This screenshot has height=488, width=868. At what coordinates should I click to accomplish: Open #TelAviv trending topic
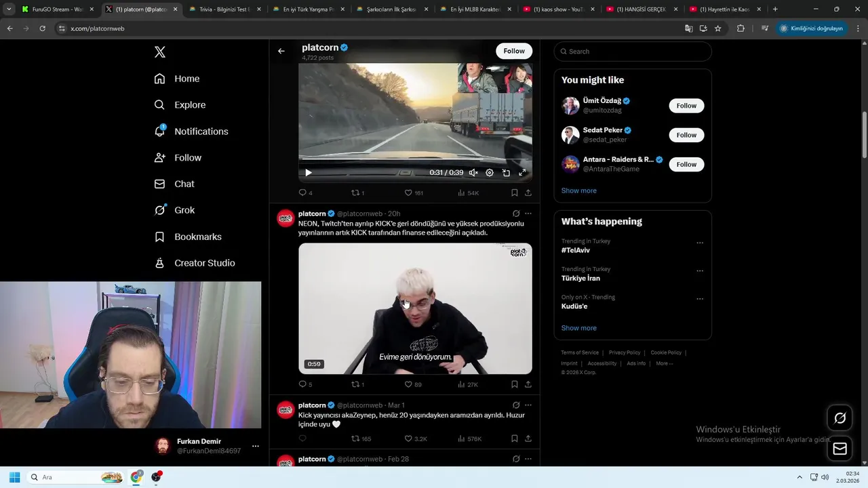(576, 250)
